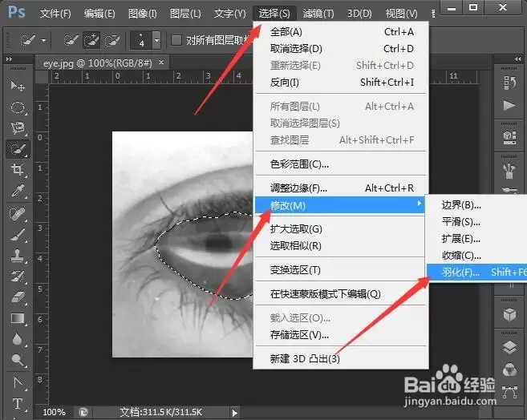The height and width of the screenshot is (420, 527).
Task: Select the Move tool
Action: pos(17,87)
